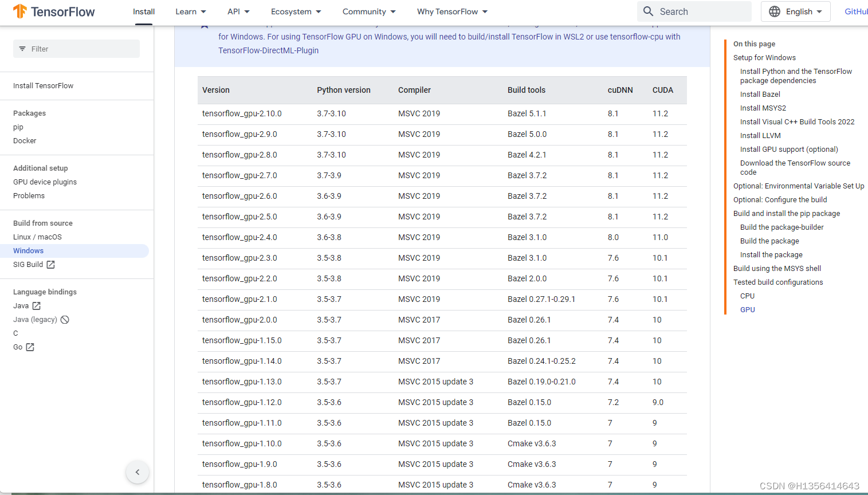This screenshot has height=495, width=868.
Task: Click the TensorFlow logo
Action: (x=54, y=11)
